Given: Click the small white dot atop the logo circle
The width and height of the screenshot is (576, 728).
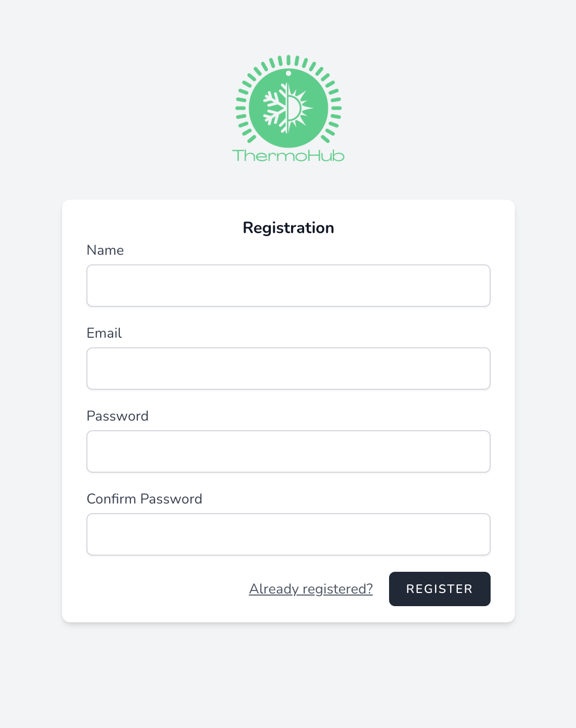Looking at the screenshot, I should pos(288,73).
